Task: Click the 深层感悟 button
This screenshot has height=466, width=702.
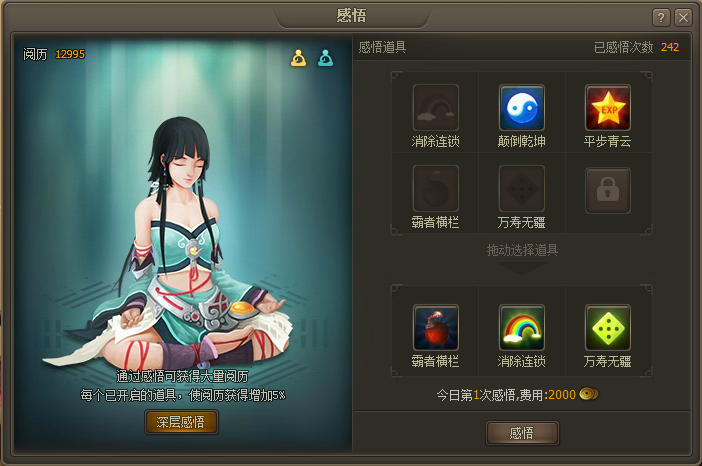Action: coord(181,422)
